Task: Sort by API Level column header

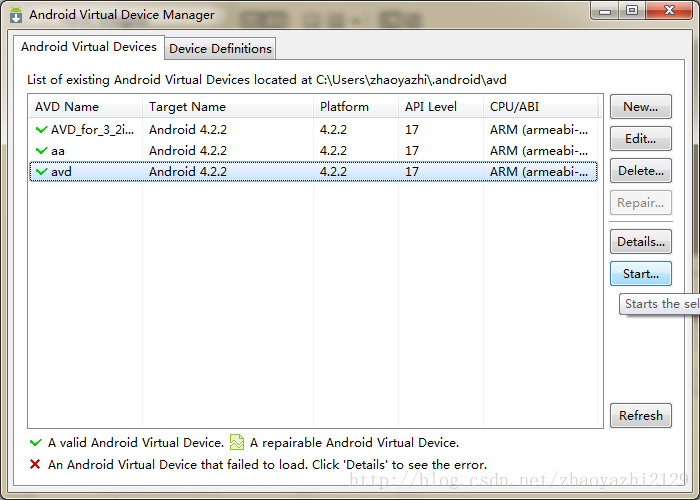Action: coord(441,107)
